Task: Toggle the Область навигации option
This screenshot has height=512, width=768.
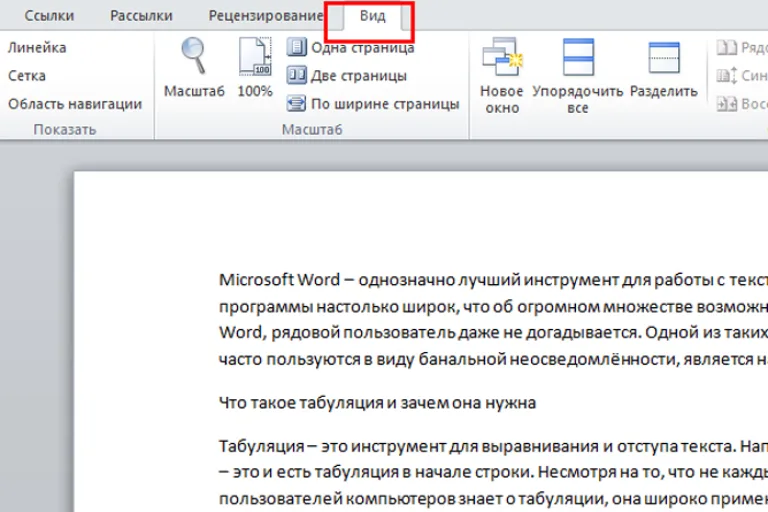Action: pyautogui.click(x=75, y=104)
